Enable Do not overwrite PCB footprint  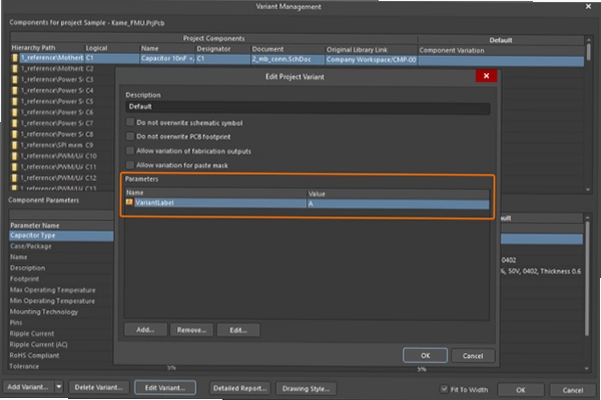(130, 136)
